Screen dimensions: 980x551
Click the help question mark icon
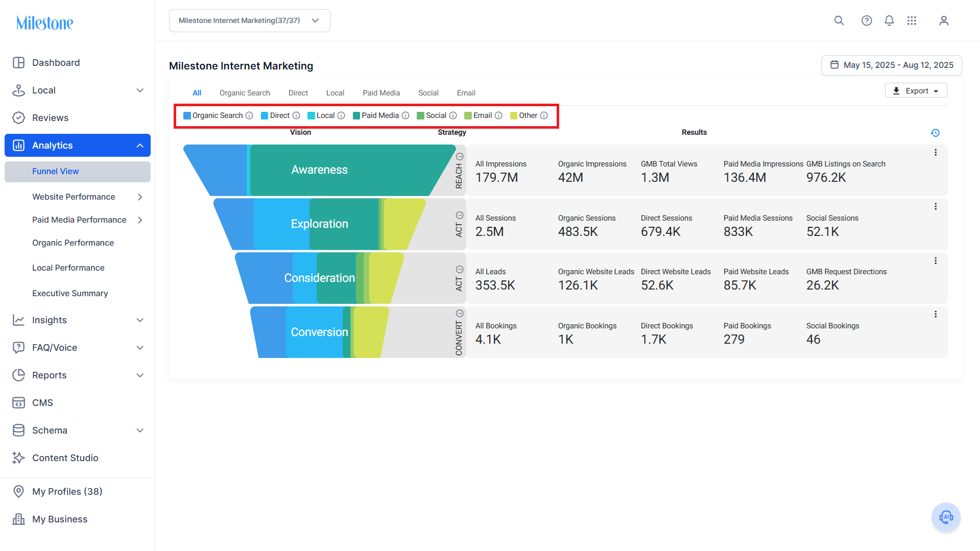click(x=867, y=20)
